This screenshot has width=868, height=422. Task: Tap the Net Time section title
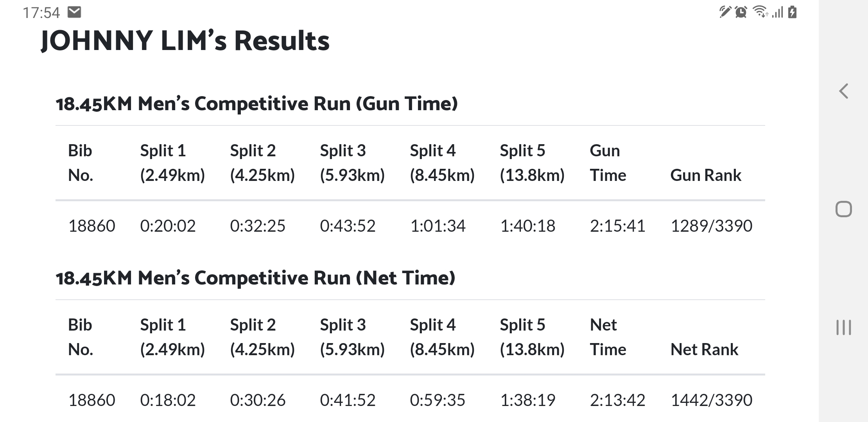(x=255, y=278)
